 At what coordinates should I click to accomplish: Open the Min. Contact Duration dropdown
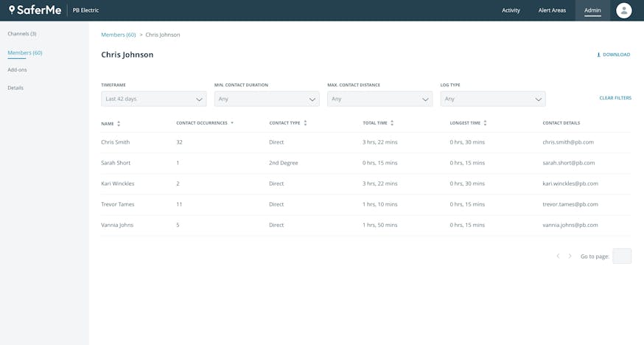267,99
